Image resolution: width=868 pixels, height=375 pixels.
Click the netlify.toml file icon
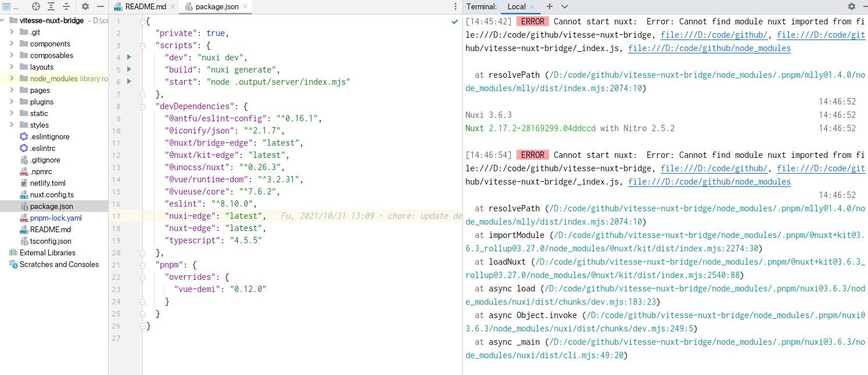24,183
